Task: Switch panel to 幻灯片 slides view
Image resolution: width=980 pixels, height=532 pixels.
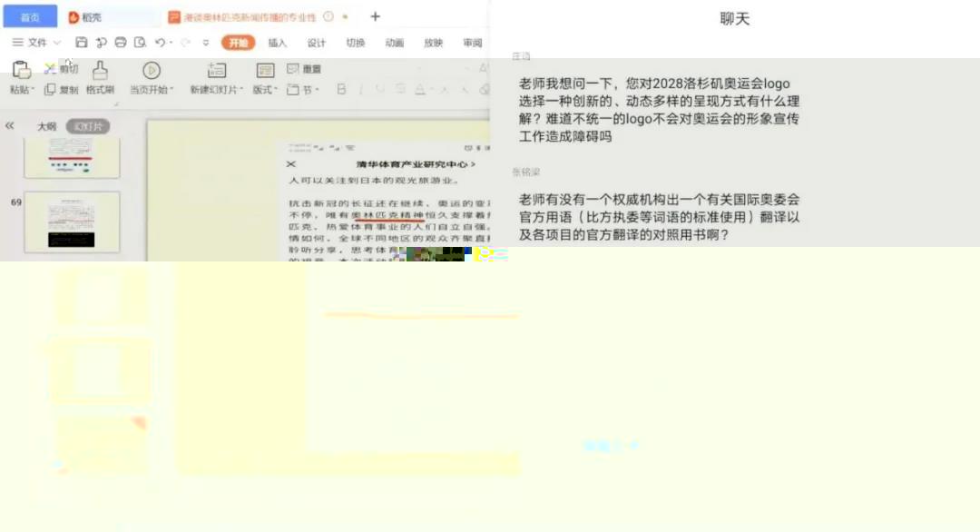Action: click(x=88, y=126)
